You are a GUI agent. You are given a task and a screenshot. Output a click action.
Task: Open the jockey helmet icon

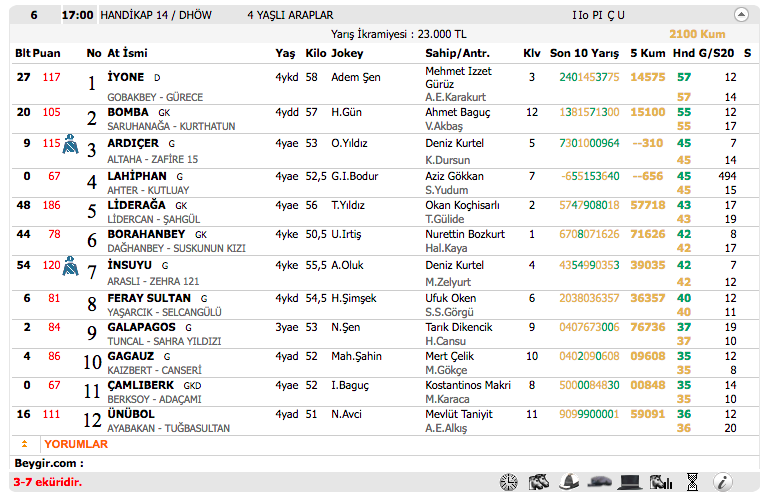tap(569, 482)
